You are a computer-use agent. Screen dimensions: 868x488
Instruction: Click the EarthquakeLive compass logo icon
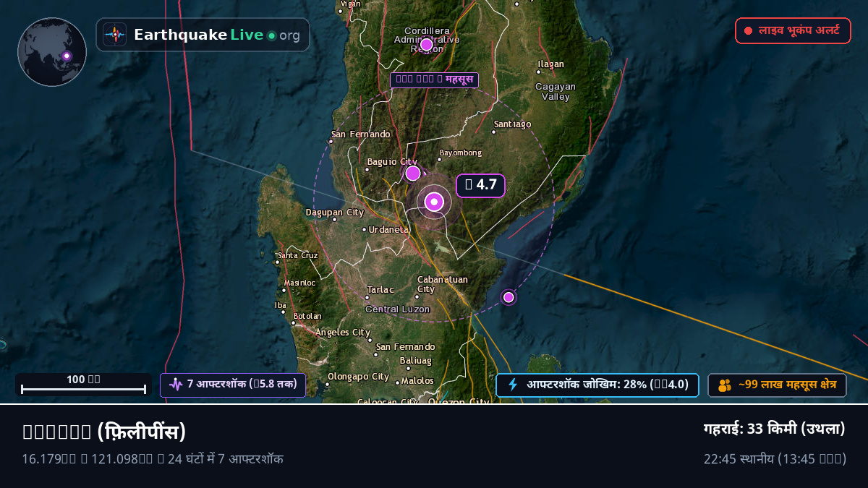point(115,35)
